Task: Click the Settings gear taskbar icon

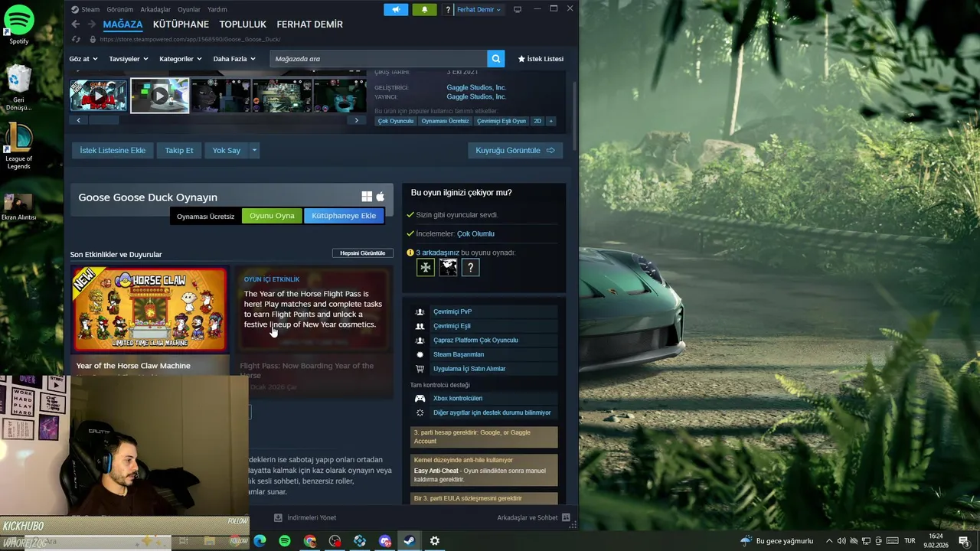Action: pos(435,541)
